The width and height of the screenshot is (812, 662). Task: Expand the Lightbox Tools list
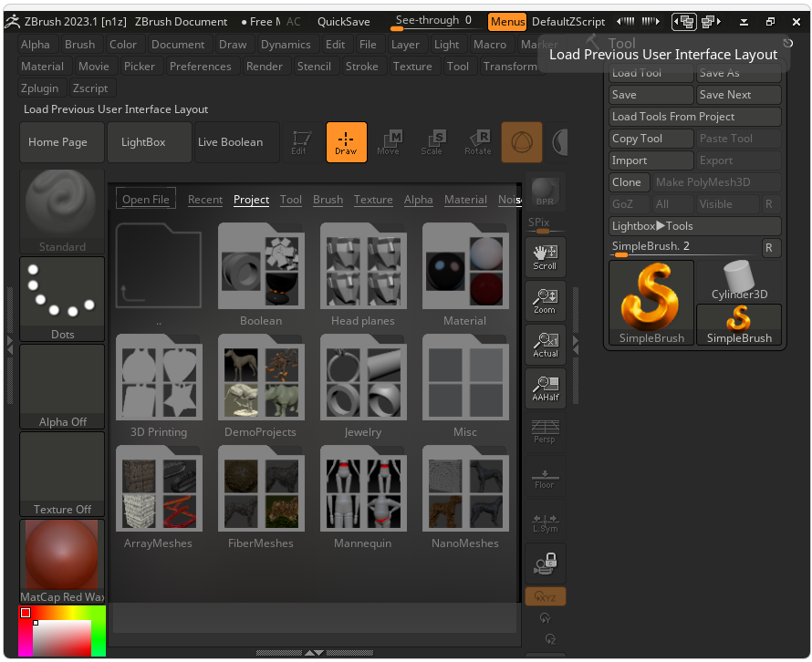694,226
